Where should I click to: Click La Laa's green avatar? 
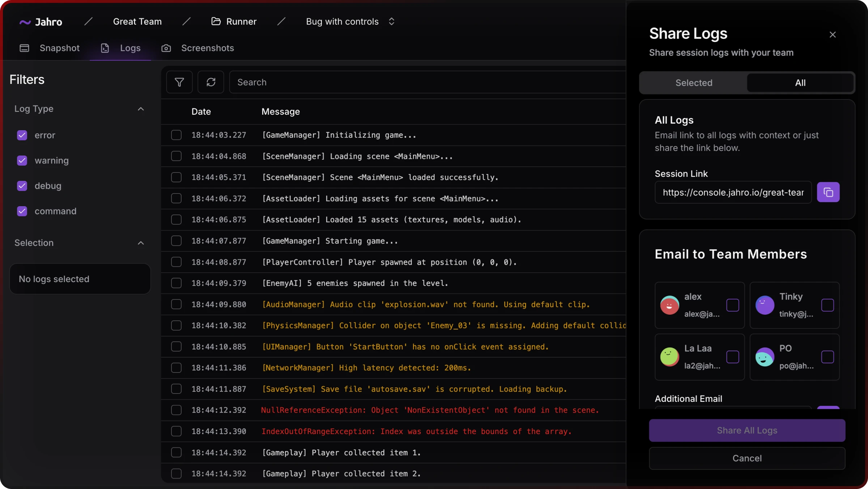(669, 357)
